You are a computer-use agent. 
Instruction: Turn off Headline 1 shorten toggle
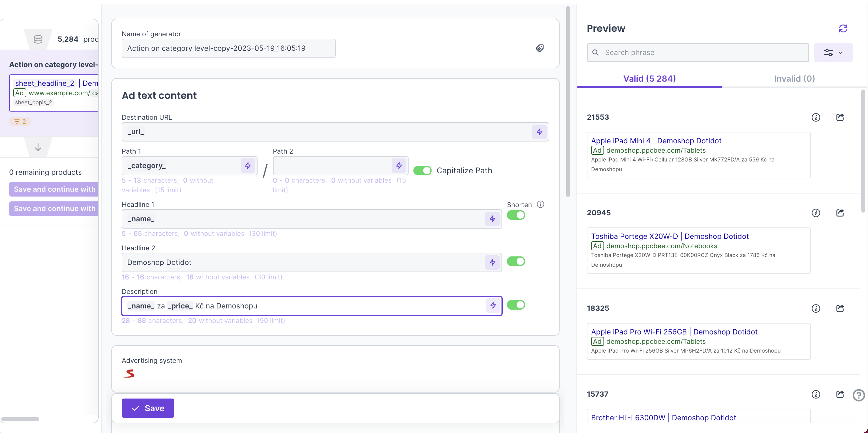click(515, 215)
